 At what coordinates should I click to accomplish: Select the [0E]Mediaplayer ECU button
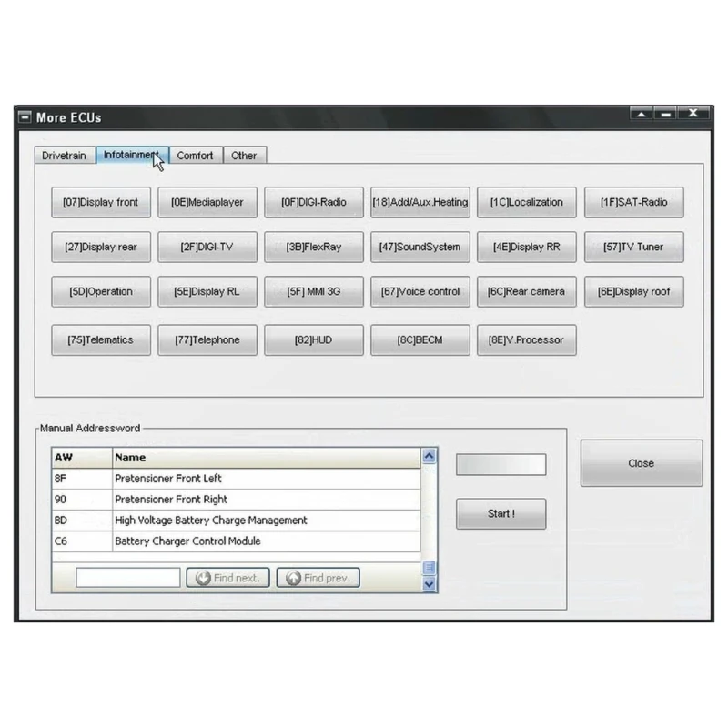pos(207,202)
